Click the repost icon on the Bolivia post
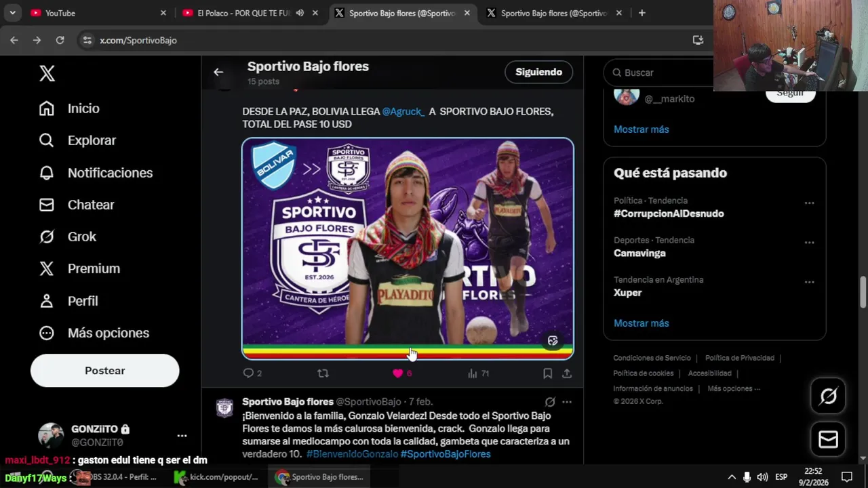This screenshot has height=488, width=868. [323, 373]
